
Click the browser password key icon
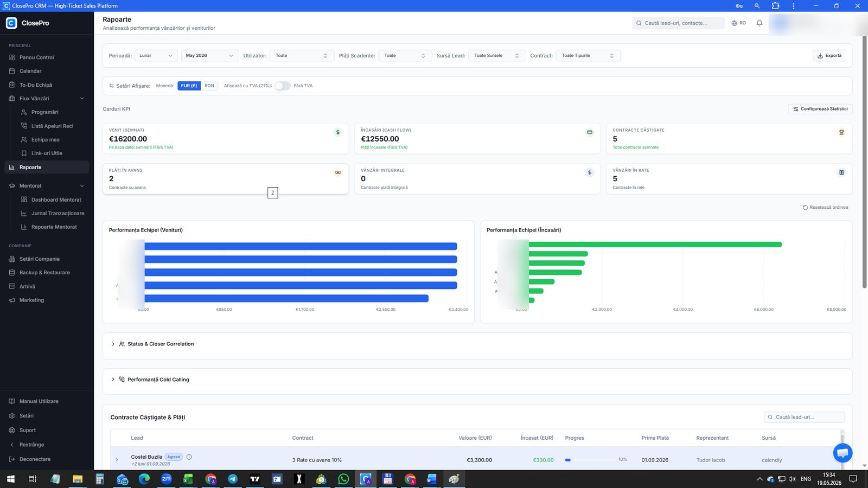click(739, 6)
